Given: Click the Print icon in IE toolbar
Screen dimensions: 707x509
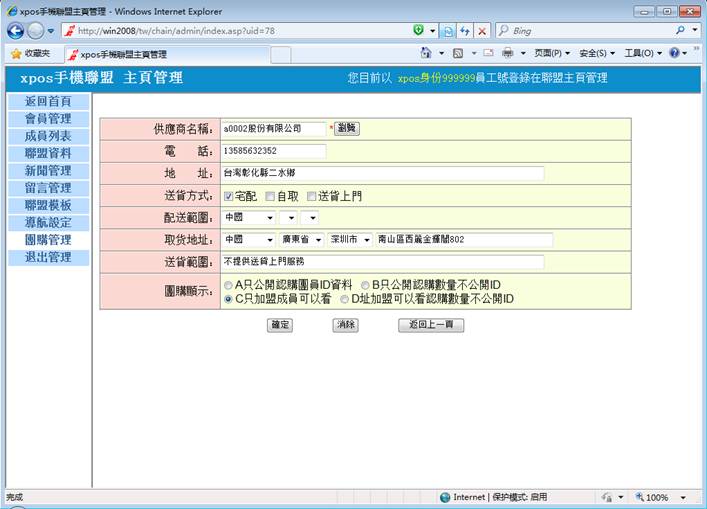Looking at the screenshot, I should pos(508,53).
